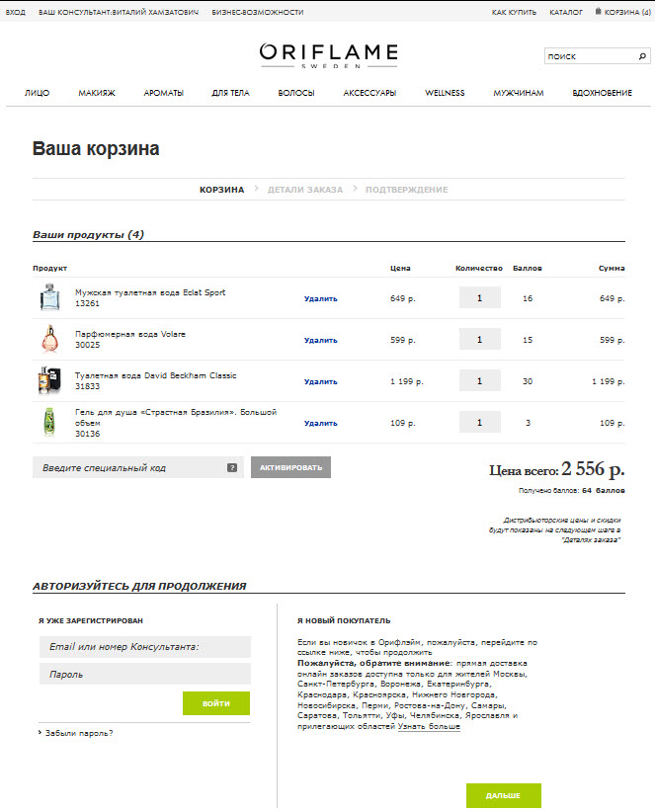Viewport: 655px width, 812px height.
Task: Click Получено баллов: 64 баллов text
Action: click(572, 490)
